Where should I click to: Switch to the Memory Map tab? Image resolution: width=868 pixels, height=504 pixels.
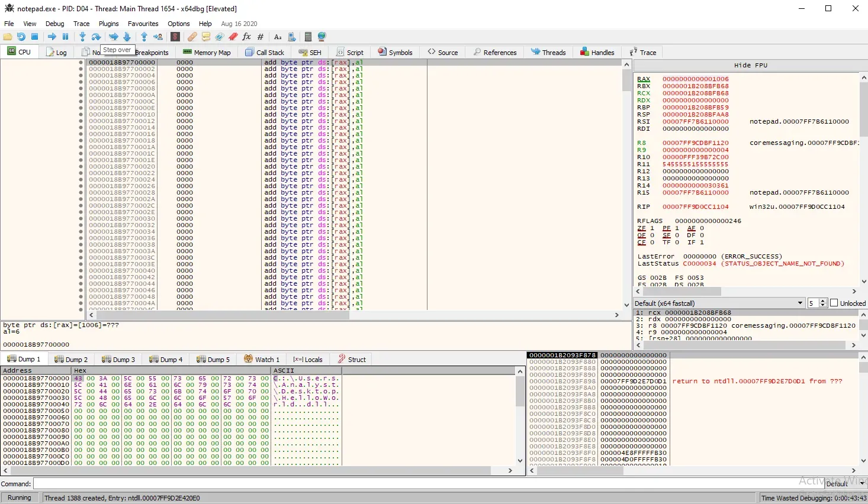click(x=207, y=53)
